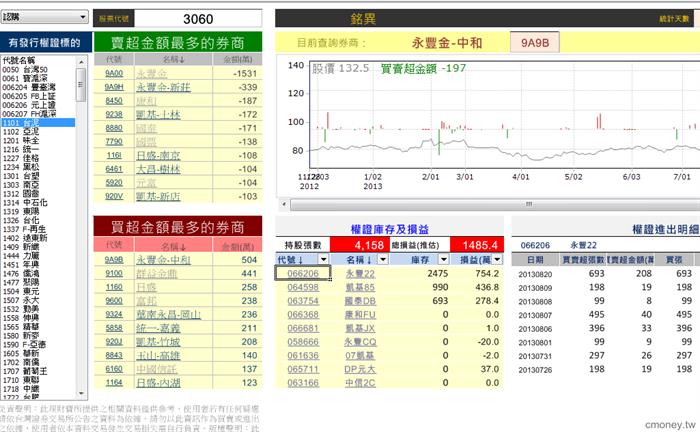Open warrant link DP元大

pyautogui.click(x=360, y=370)
